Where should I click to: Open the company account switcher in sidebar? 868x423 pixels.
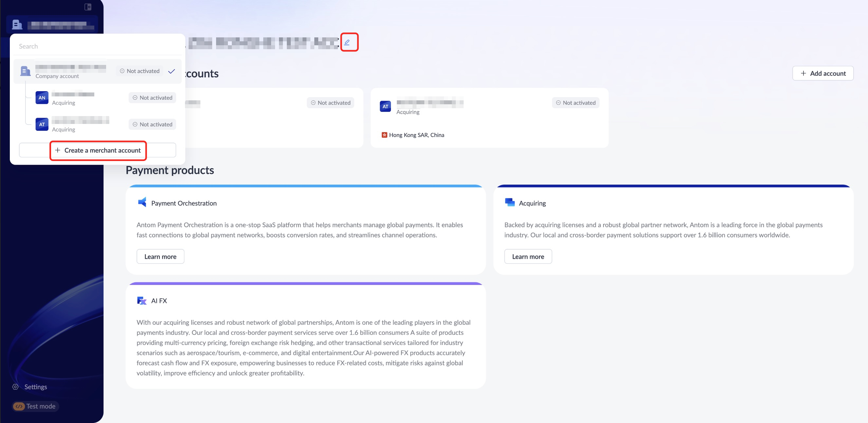tap(52, 25)
